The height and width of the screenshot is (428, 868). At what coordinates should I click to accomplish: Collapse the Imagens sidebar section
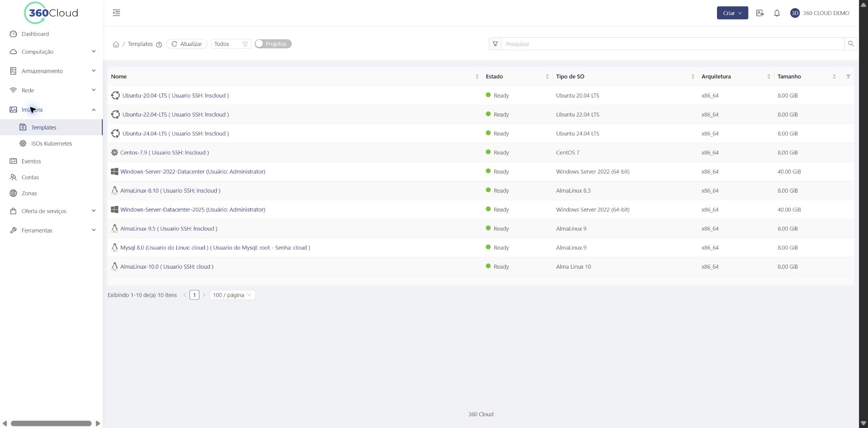tap(51, 109)
